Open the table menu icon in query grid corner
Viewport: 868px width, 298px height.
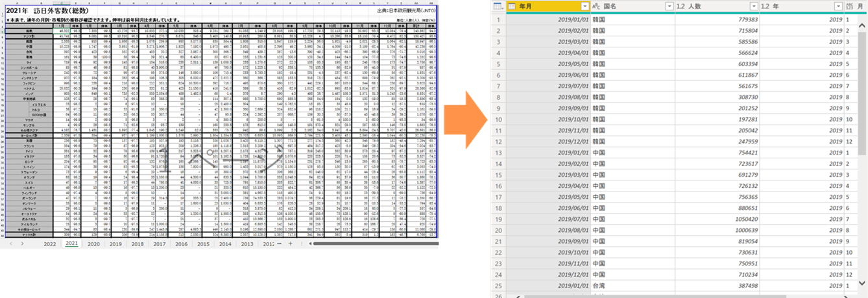498,6
